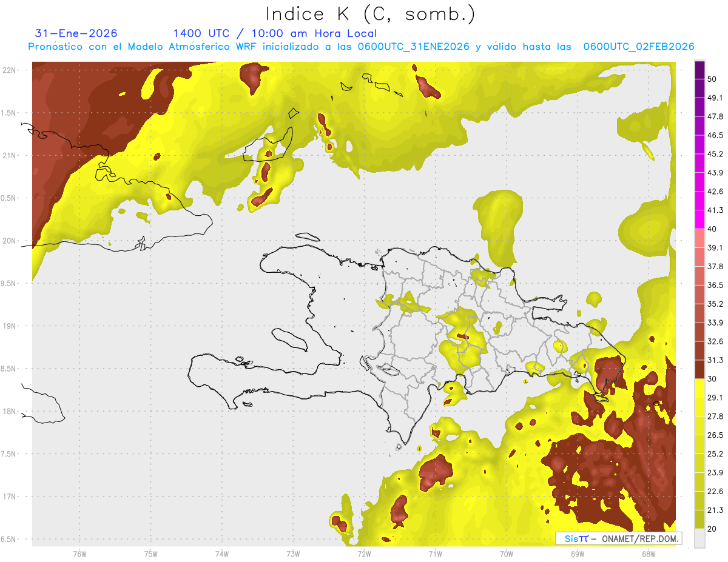Click the color bar value 29.1
728x562 pixels.
[715, 398]
